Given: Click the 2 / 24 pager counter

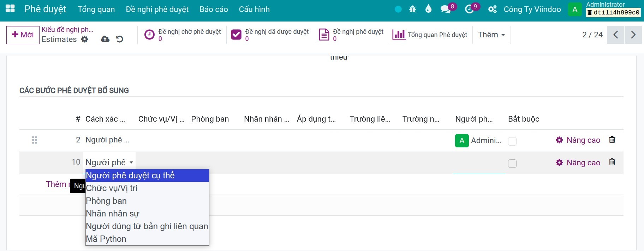Looking at the screenshot, I should [592, 35].
